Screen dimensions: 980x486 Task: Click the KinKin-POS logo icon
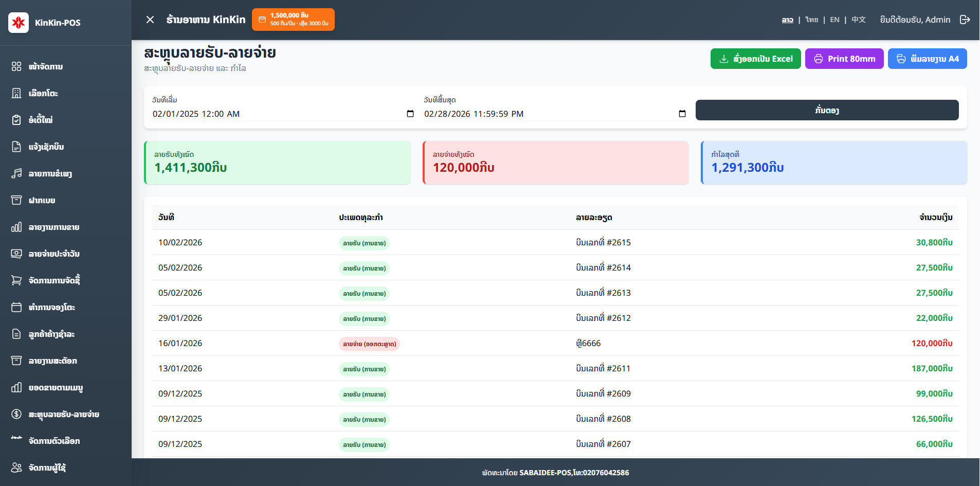pos(19,23)
